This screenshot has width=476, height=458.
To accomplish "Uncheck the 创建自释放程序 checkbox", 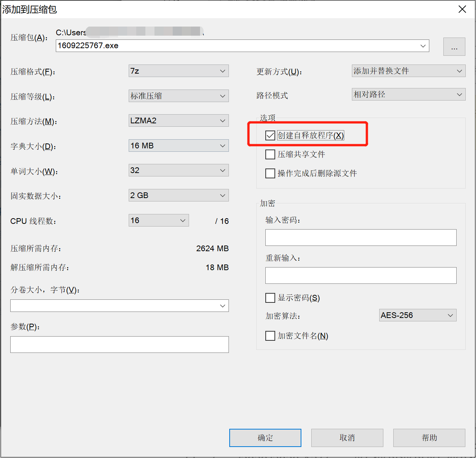I will tap(270, 135).
